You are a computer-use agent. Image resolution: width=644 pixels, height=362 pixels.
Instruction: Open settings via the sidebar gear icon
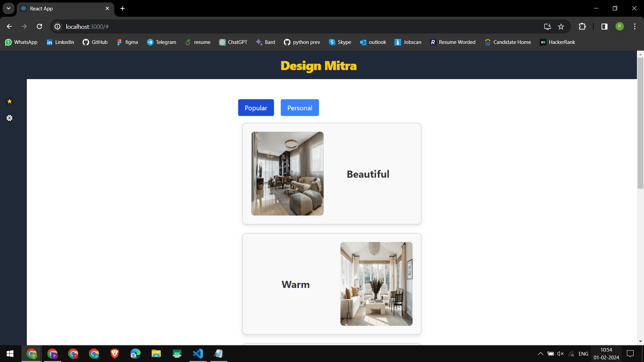[x=9, y=118]
